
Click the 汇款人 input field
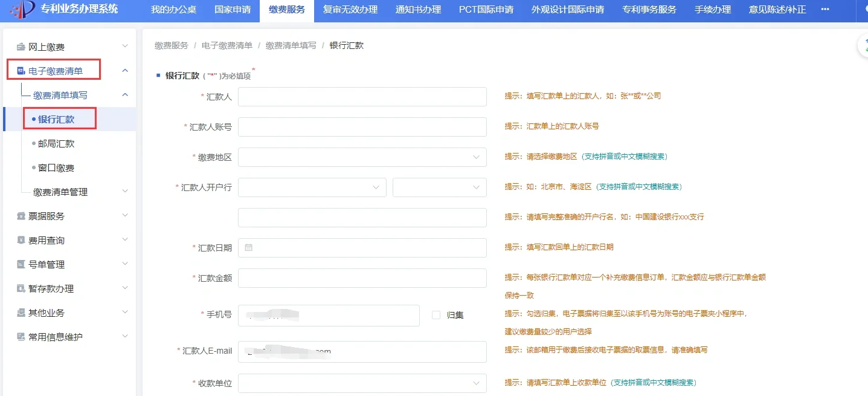click(x=362, y=97)
